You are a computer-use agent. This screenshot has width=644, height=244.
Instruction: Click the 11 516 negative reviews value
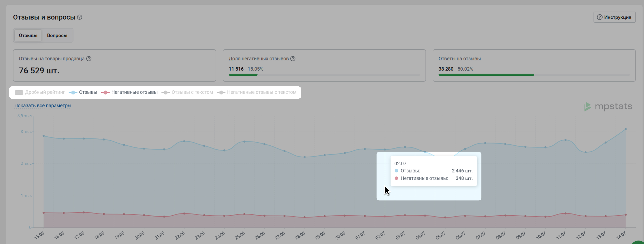[236, 69]
